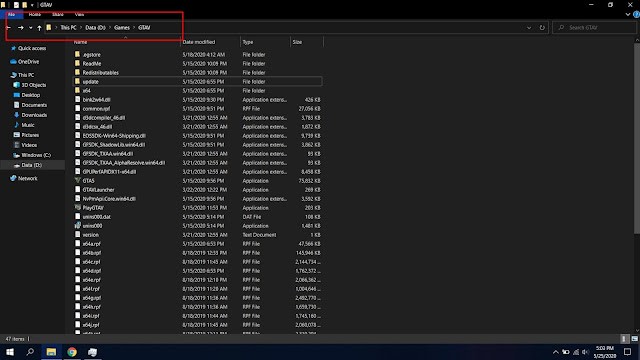Switch to details view layout icon

(624, 339)
